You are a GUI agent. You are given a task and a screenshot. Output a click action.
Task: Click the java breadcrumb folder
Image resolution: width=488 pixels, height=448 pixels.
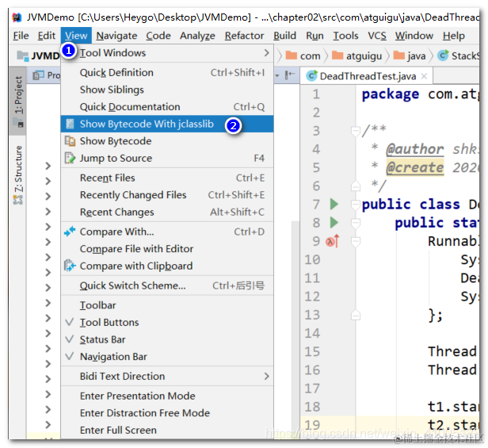pyautogui.click(x=410, y=56)
